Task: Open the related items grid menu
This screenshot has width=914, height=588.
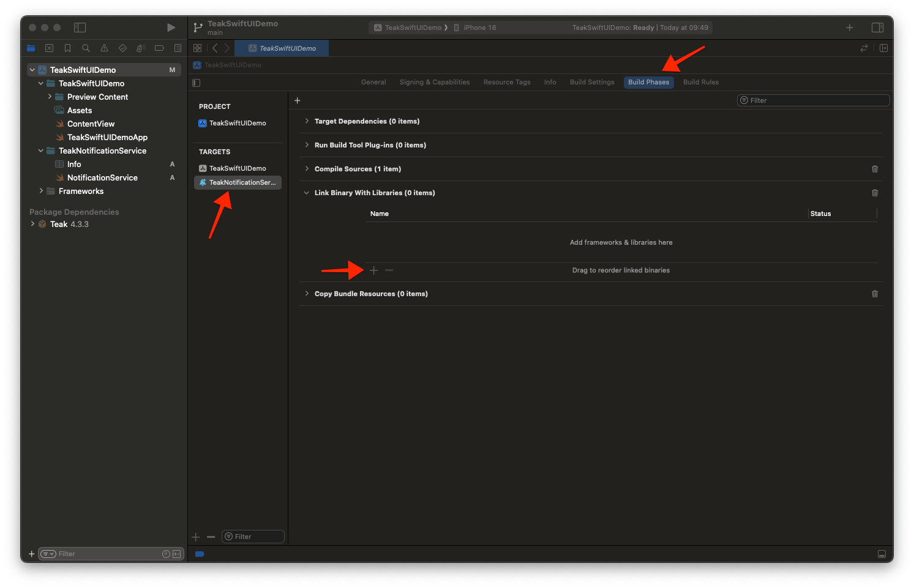Action: pos(197,48)
